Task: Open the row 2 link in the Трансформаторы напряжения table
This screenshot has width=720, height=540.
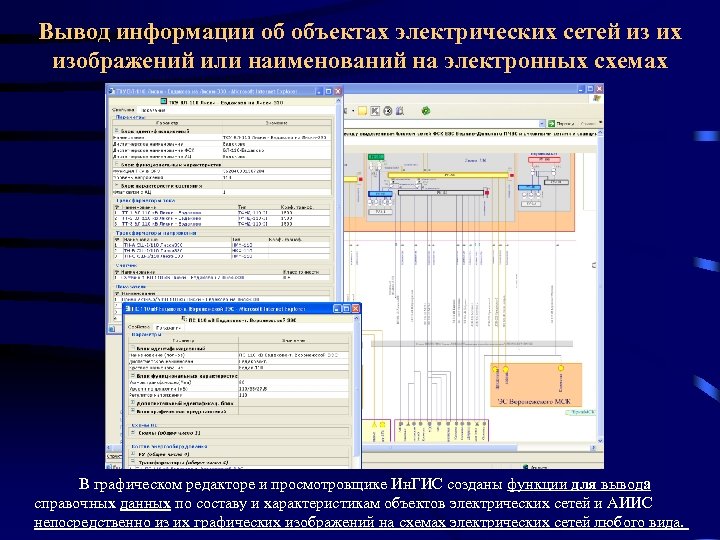Action: pos(153,251)
